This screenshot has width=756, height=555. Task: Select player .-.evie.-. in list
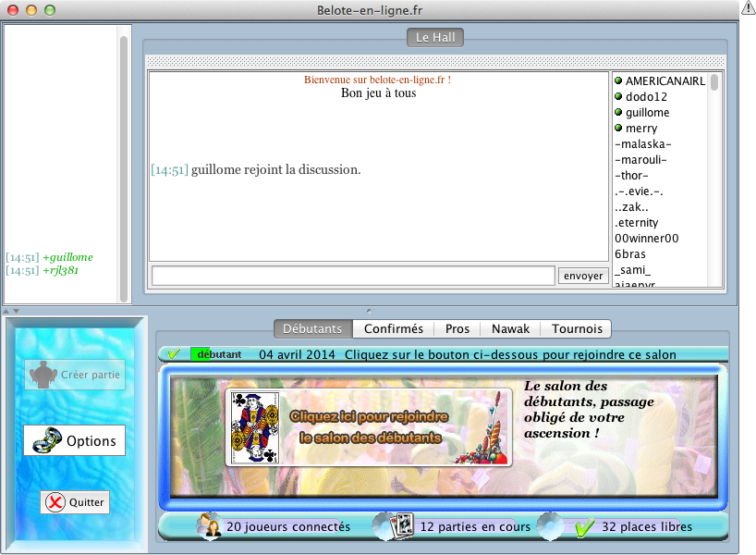point(639,191)
